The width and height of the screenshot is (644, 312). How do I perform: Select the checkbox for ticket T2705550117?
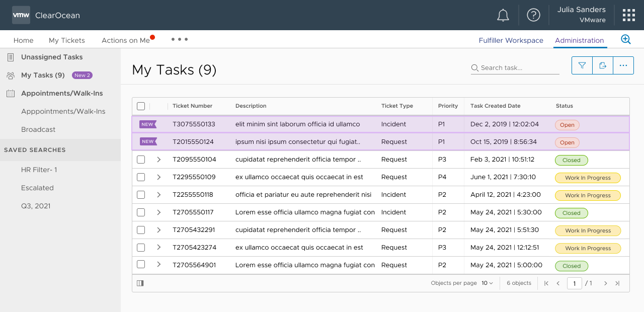click(141, 212)
